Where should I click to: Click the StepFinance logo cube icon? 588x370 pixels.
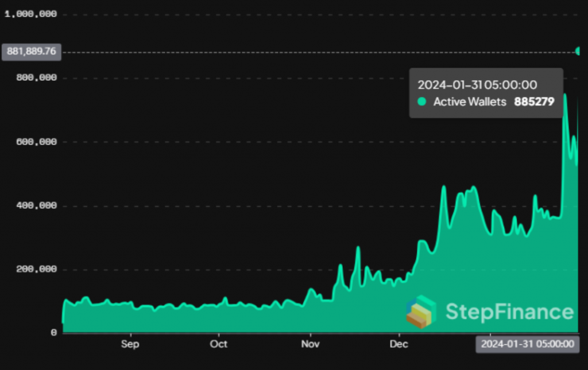point(420,312)
